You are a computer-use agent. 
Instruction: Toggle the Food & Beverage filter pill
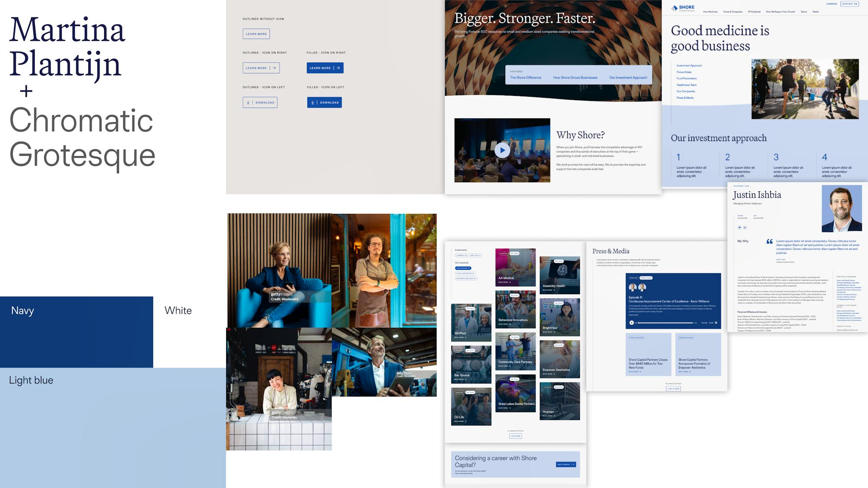coord(465,273)
